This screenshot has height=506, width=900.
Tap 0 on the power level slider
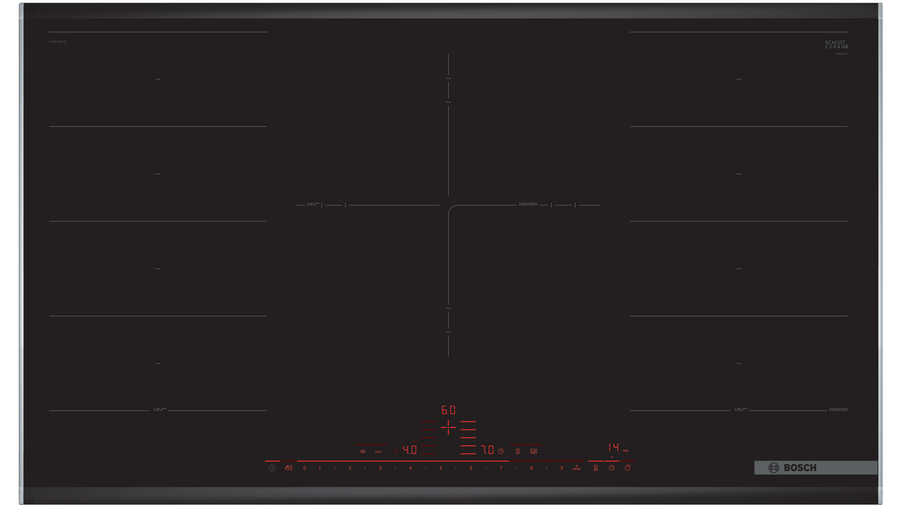click(304, 468)
